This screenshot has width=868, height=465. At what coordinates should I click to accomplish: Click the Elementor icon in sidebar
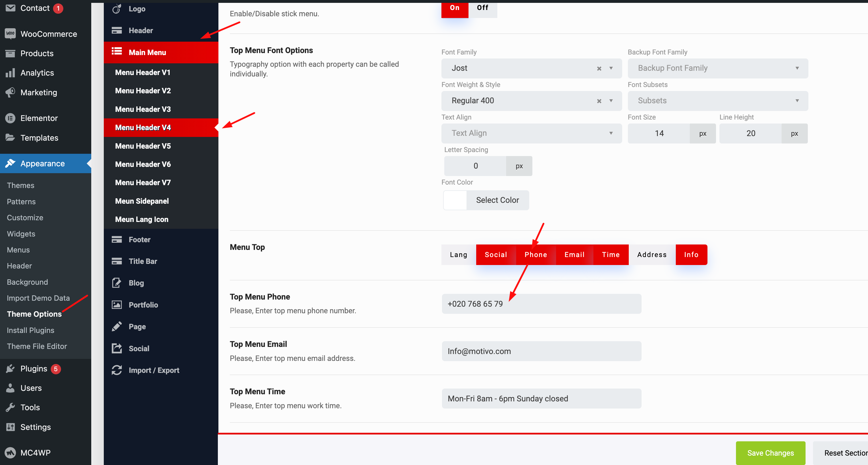click(11, 118)
